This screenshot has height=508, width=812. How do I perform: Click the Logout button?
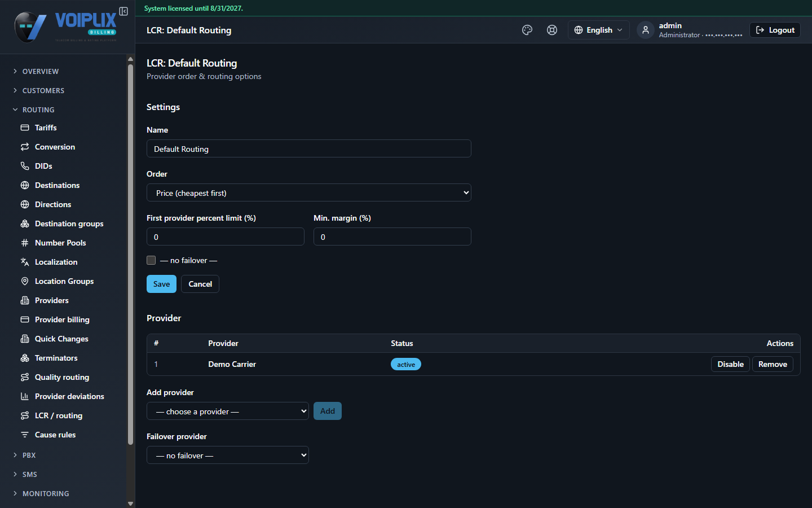(x=775, y=30)
